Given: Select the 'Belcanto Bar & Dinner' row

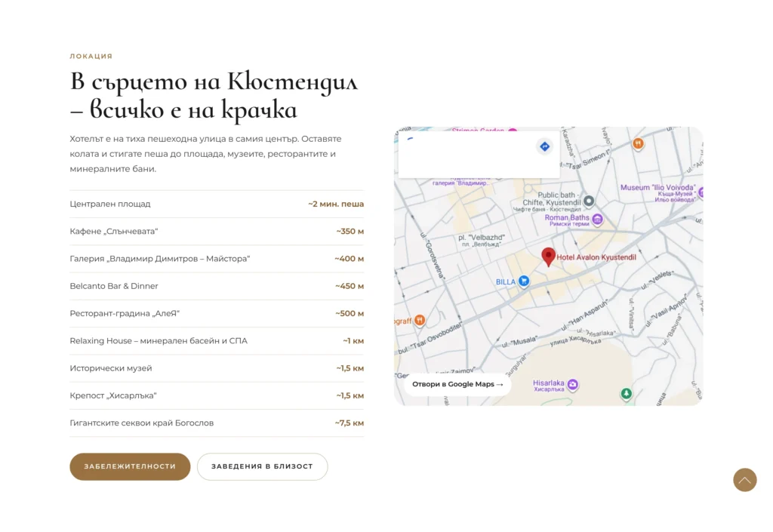Looking at the screenshot, I should coord(217,286).
